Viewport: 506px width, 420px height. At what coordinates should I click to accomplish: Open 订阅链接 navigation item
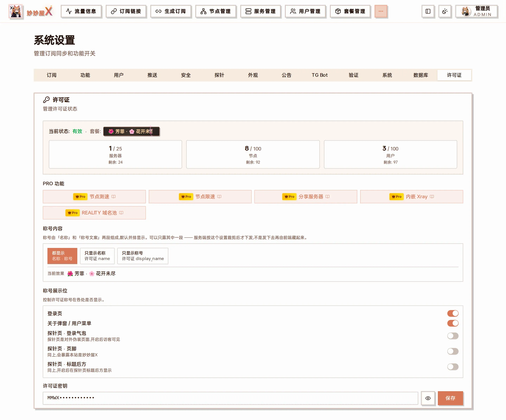coord(126,11)
